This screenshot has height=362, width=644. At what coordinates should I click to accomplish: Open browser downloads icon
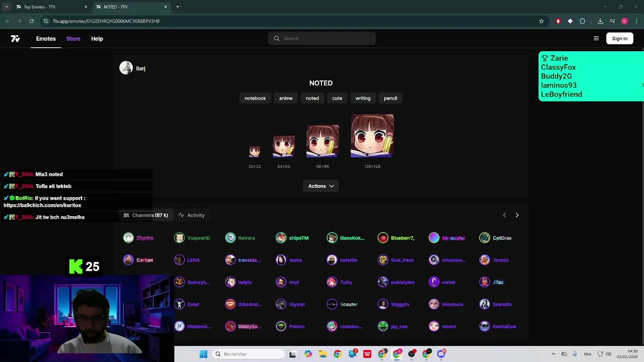(x=600, y=21)
